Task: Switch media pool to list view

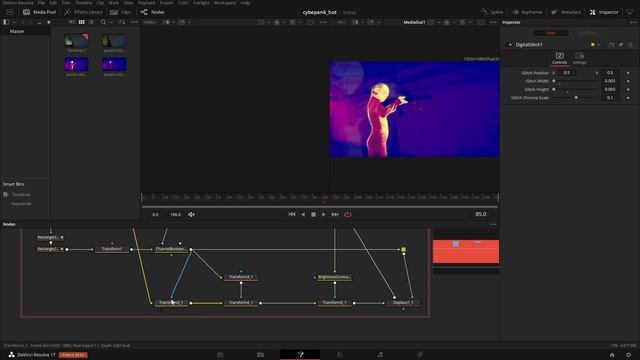Action: 91,22
